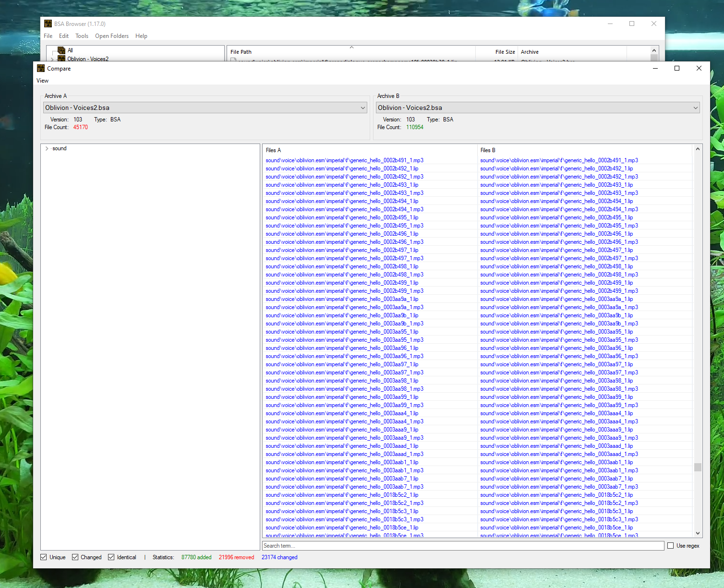Click the 21996 removed statistic
724x588 pixels.
(x=236, y=557)
